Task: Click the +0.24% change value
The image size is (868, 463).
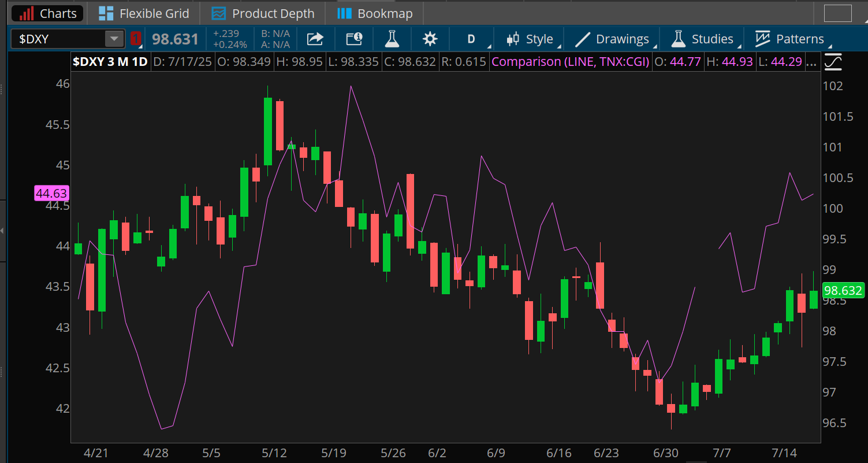Action: 230,45
